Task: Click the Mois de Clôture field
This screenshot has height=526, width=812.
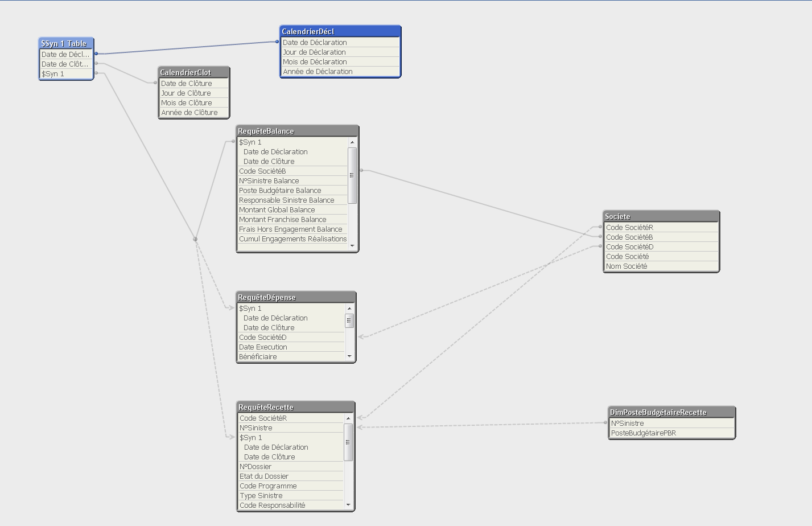Action: 194,102
